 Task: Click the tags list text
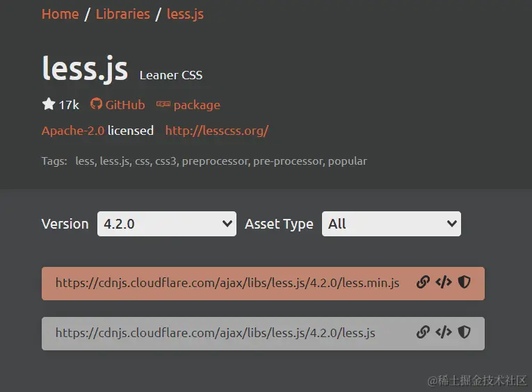pyautogui.click(x=221, y=161)
